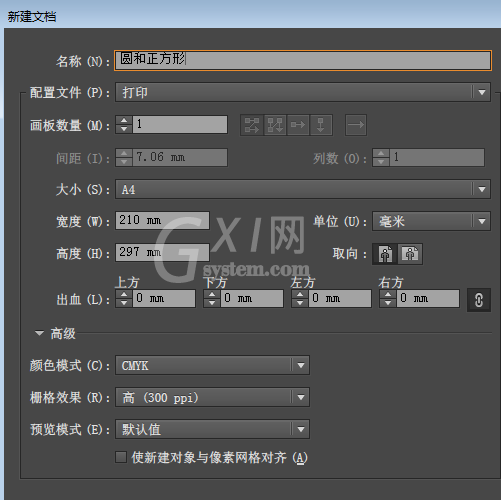Open the Profile (配置文件) dropdown showing 打印
The width and height of the screenshot is (501, 500).
point(303,92)
